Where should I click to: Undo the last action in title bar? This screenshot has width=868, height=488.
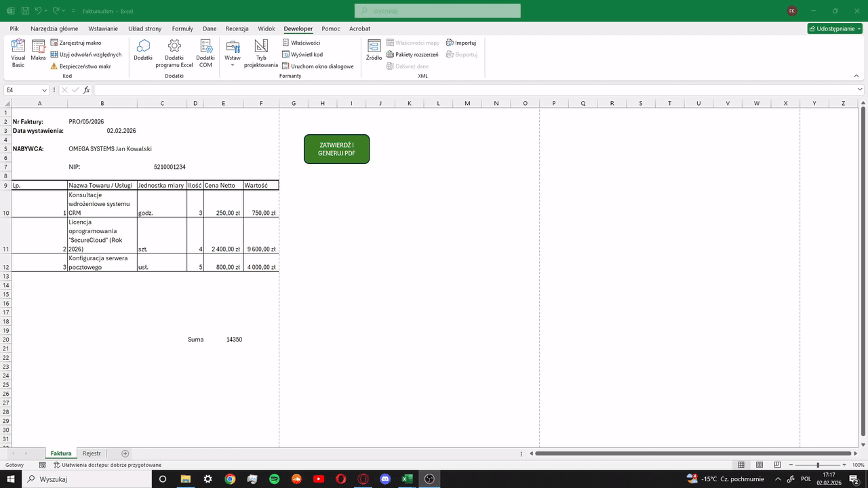38,11
